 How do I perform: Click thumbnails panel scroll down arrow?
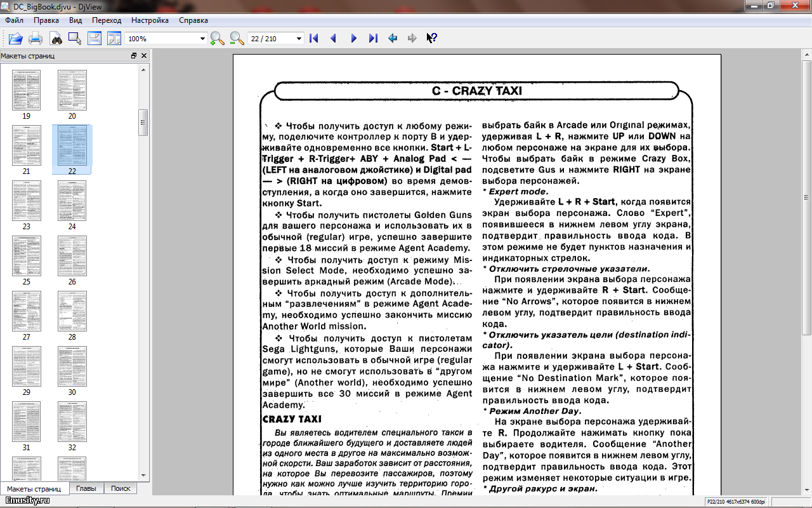pyautogui.click(x=143, y=475)
